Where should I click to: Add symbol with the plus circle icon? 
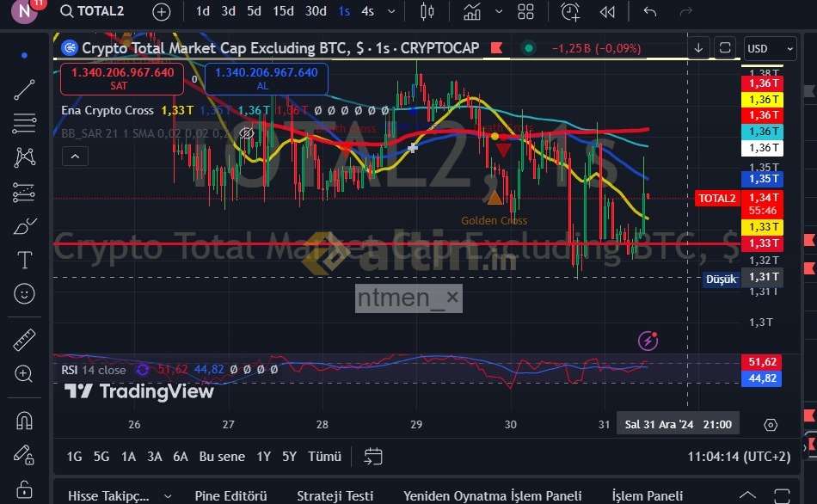tap(161, 12)
